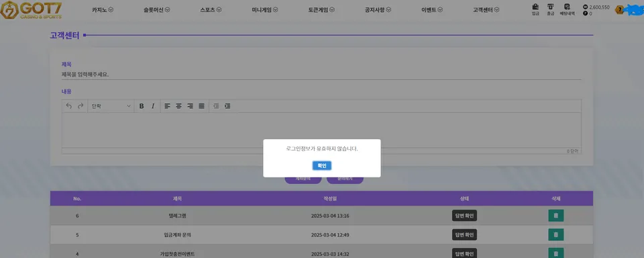Align text right in editor
644x258 pixels.
pyautogui.click(x=190, y=105)
